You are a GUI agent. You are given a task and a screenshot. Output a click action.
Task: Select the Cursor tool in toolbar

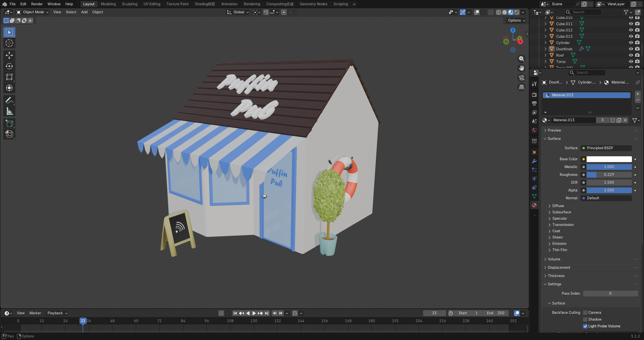click(x=9, y=43)
